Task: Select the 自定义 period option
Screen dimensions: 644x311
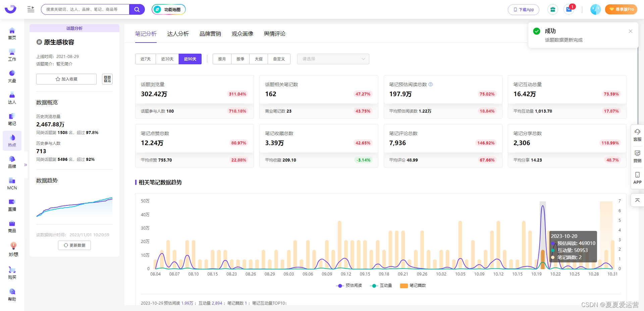Action: (x=279, y=59)
